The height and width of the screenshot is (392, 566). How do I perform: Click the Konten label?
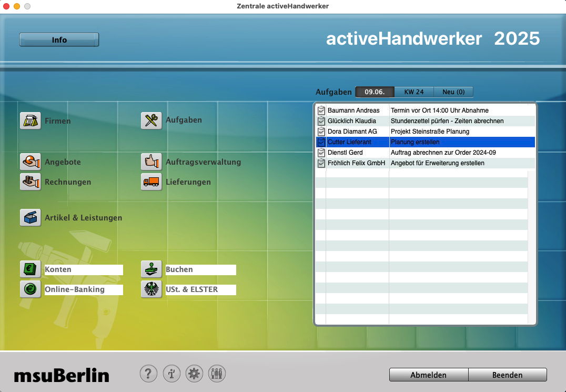pos(84,269)
